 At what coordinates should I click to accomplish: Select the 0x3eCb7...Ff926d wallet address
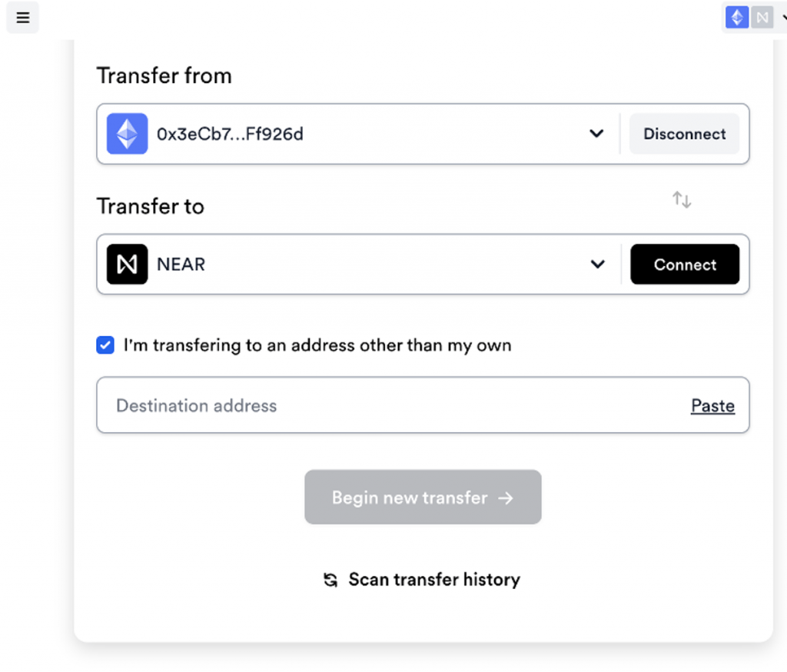[230, 135]
